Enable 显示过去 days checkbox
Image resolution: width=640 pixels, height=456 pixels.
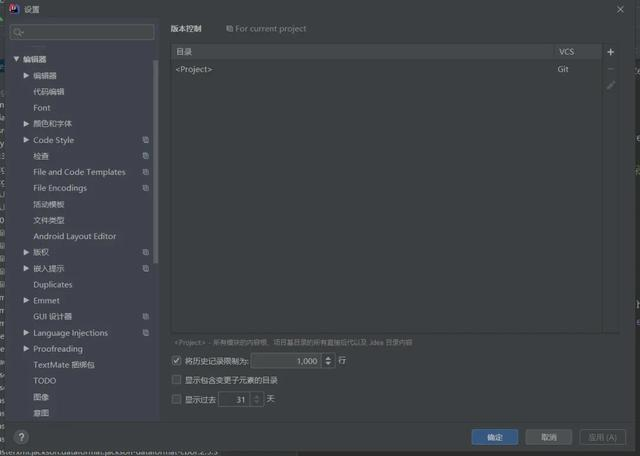pos(176,399)
